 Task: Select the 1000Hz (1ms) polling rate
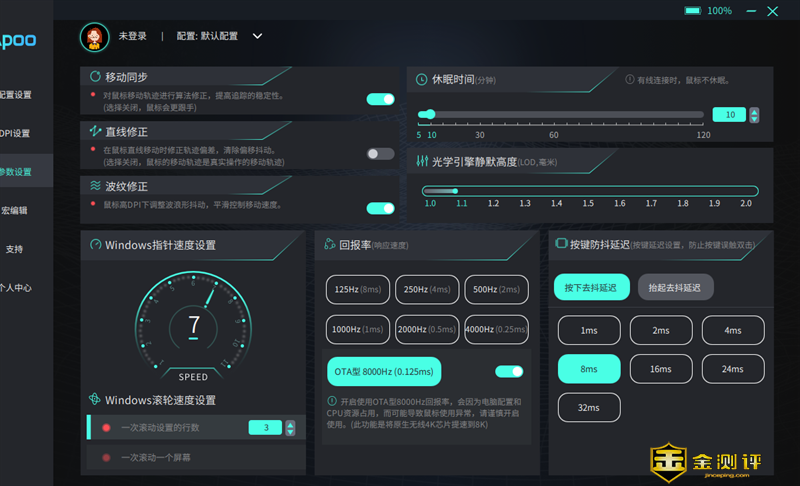click(357, 329)
